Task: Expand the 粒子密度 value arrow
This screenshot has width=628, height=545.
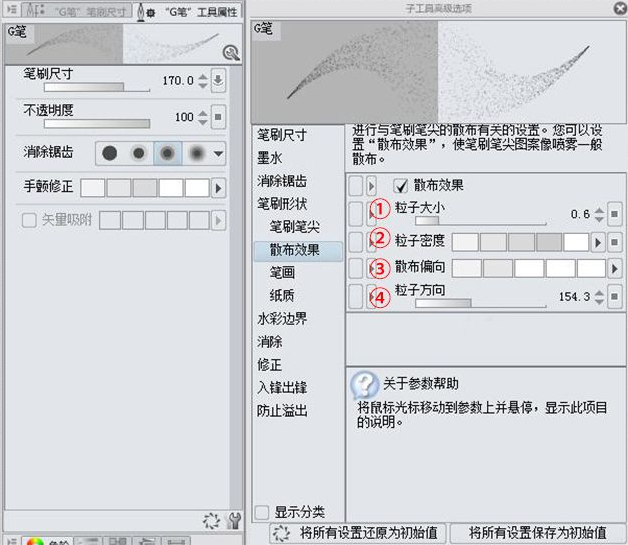Action: coord(598,243)
